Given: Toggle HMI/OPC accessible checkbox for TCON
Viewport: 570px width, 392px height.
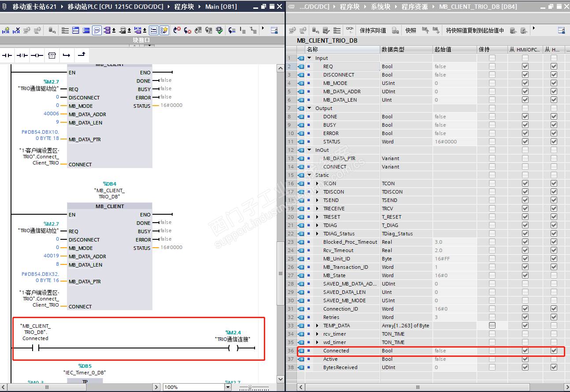Looking at the screenshot, I should click(525, 183).
